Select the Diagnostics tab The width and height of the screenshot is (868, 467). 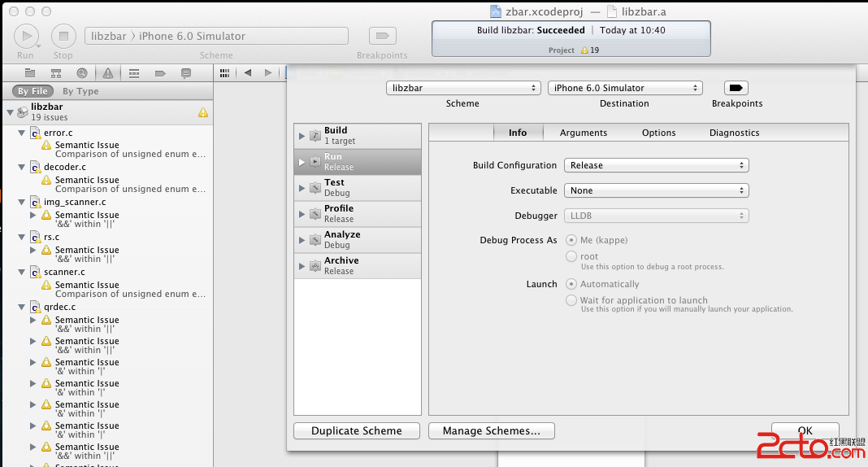735,133
